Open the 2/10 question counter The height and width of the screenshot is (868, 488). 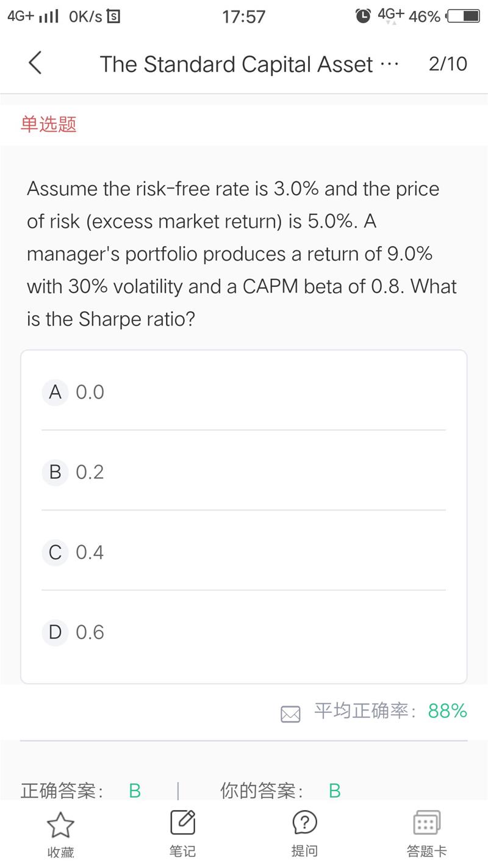(448, 63)
